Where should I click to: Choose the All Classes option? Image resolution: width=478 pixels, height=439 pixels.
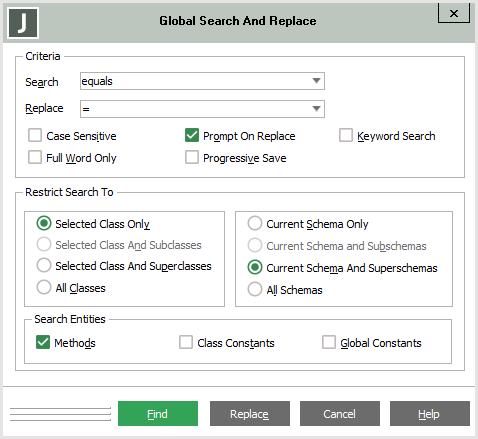pos(44,287)
